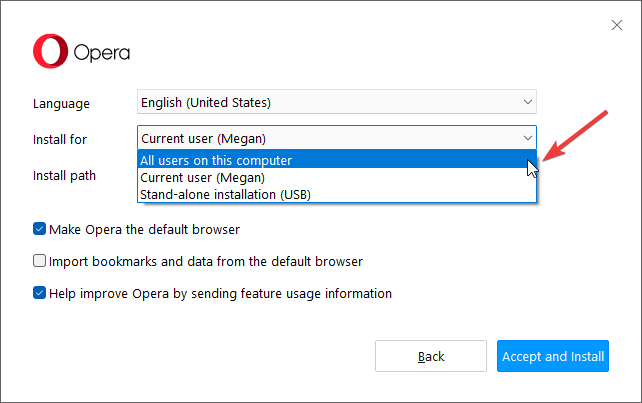The width and height of the screenshot is (642, 403).
Task: Open the Language combo box showing English
Action: click(x=337, y=102)
